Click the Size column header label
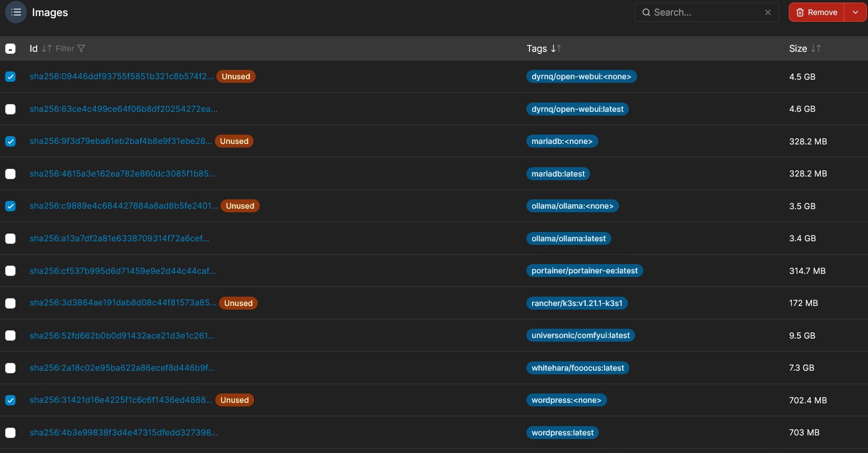Screen dimensions: 868x453 coord(798,49)
